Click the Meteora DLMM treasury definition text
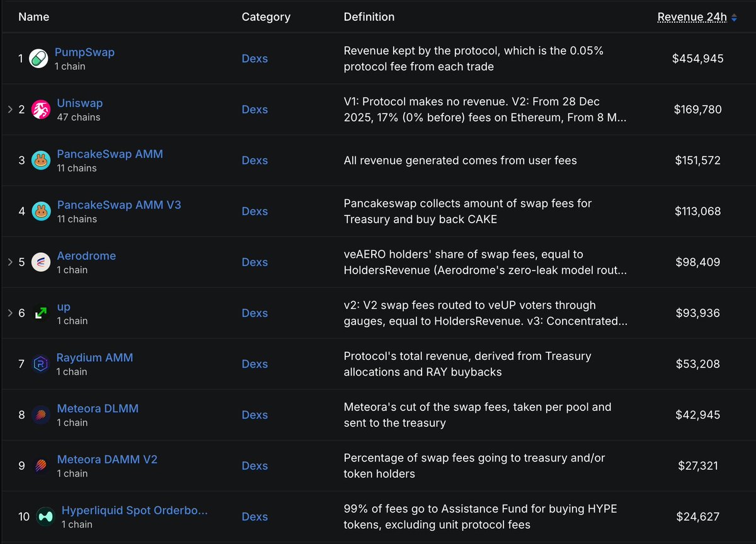756x544 pixels. (478, 415)
